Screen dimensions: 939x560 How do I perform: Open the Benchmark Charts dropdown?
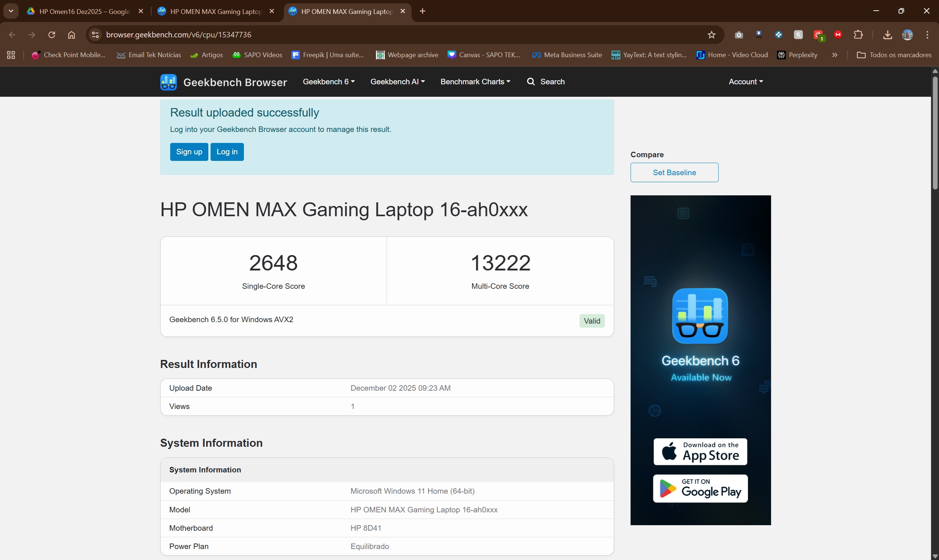coord(475,81)
